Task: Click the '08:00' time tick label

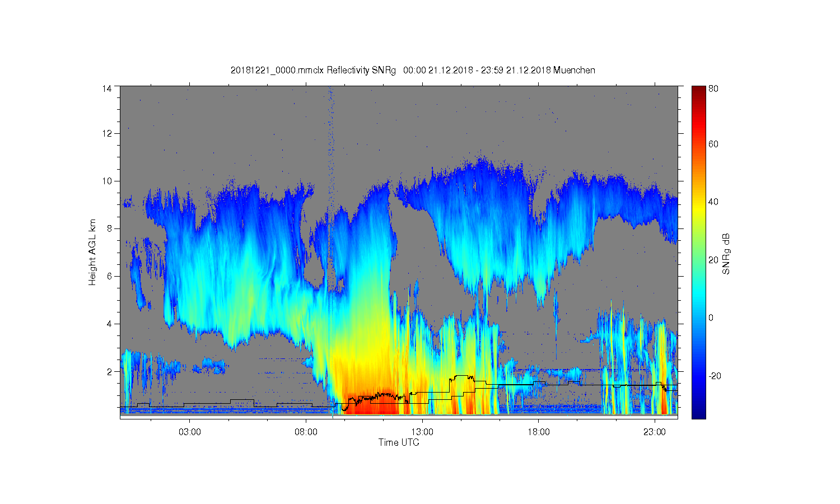Action: pyautogui.click(x=306, y=432)
